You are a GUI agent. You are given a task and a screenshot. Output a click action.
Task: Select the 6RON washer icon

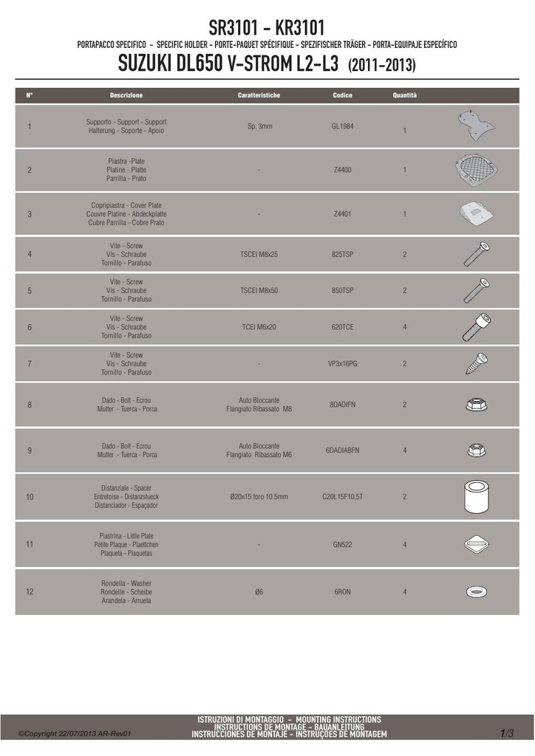coord(477,591)
